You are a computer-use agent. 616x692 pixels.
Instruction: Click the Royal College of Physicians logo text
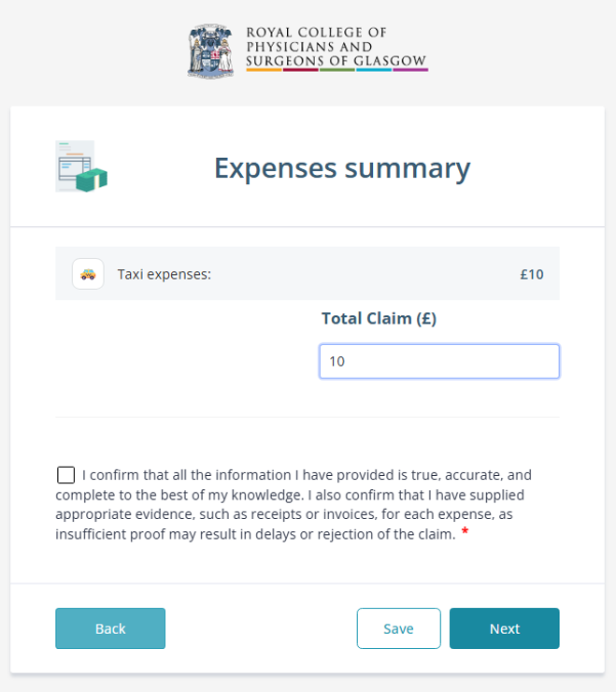[x=337, y=47]
